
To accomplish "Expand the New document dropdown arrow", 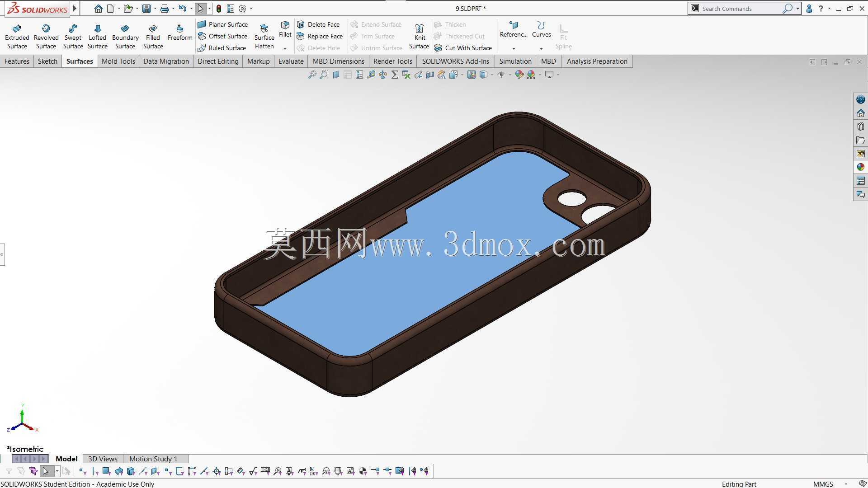I will click(118, 8).
